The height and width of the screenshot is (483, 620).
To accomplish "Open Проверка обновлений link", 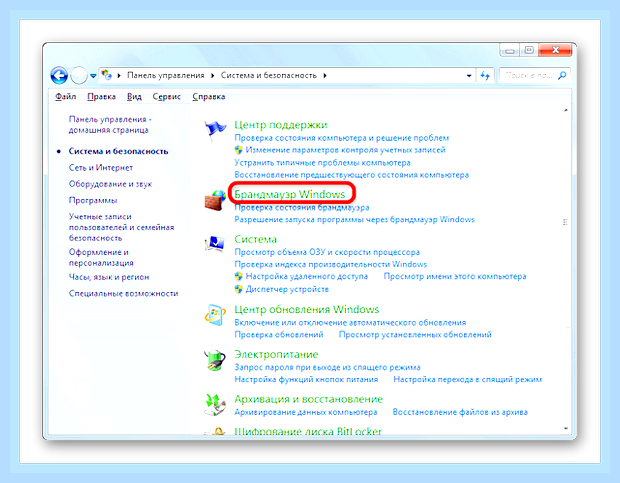I will coord(279,334).
